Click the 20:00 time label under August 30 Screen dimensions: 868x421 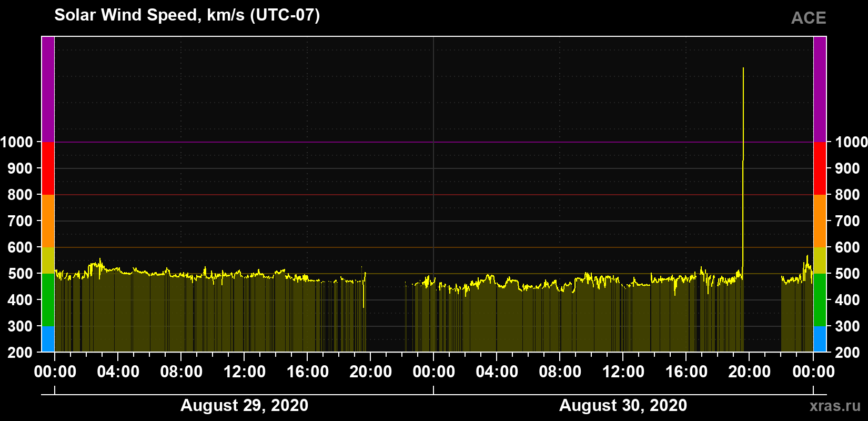point(750,372)
